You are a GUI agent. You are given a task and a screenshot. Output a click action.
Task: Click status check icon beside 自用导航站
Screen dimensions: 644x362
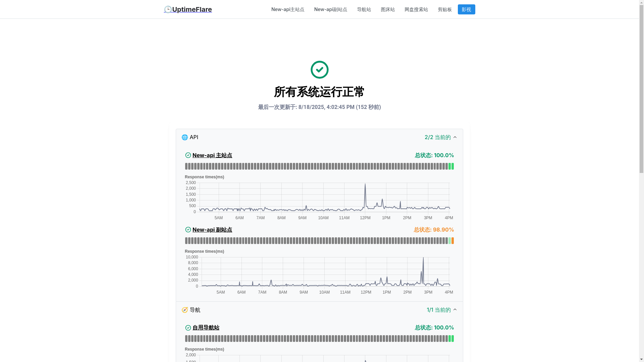pyautogui.click(x=188, y=328)
